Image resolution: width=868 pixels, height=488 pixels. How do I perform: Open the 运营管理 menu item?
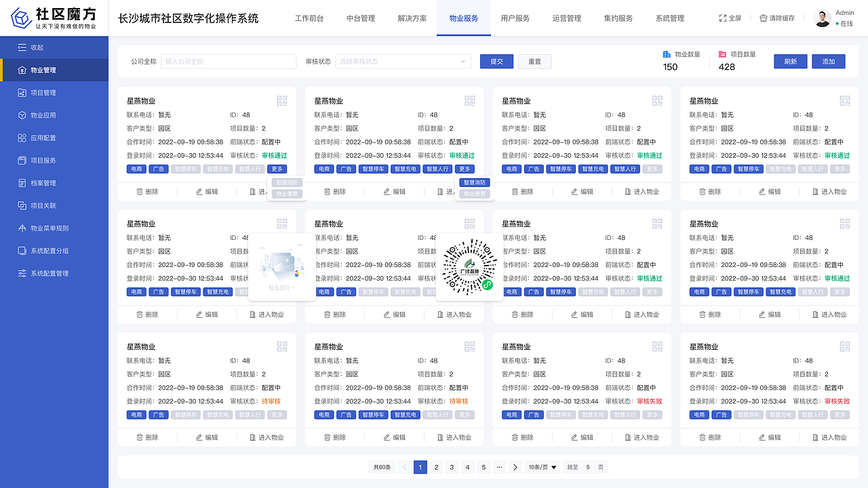(x=566, y=19)
